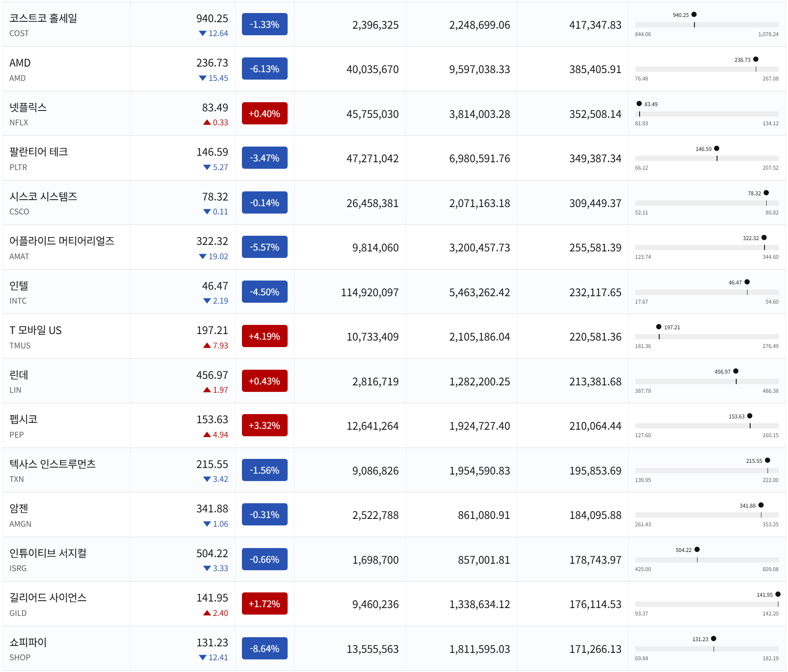Click the 46.47 range marker dot for INTC
Viewport: 788px width, 672px height.
tap(747, 282)
